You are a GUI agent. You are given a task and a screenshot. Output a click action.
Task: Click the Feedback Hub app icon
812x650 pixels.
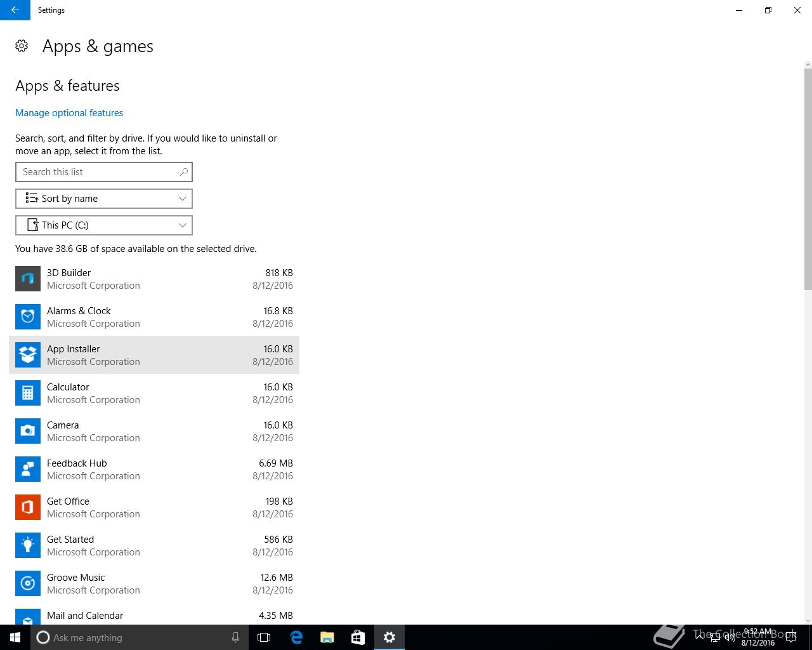(28, 469)
